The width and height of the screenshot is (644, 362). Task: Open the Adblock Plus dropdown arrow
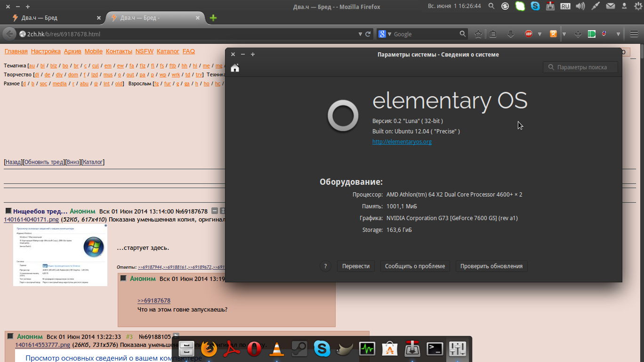click(x=539, y=34)
